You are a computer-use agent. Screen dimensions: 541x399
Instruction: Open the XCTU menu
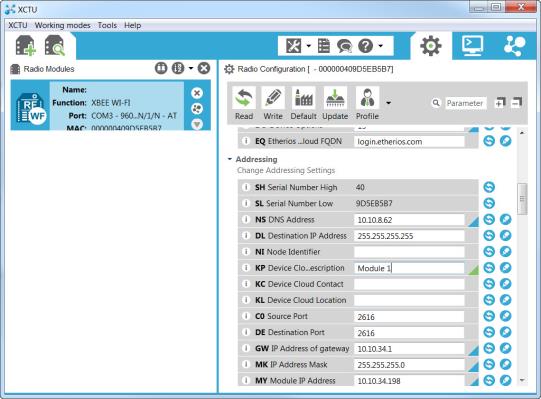18,26
